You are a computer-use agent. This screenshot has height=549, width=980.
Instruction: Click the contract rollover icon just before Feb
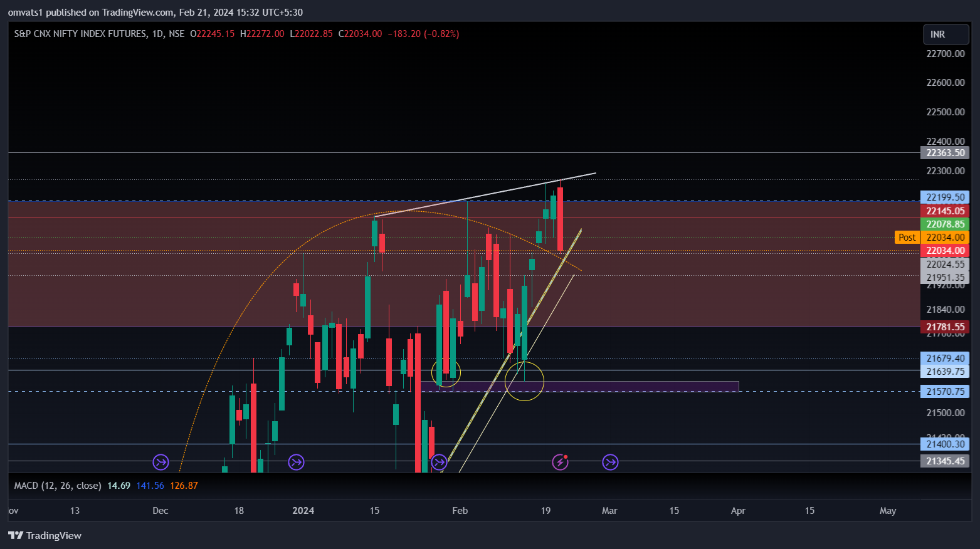pos(439,463)
